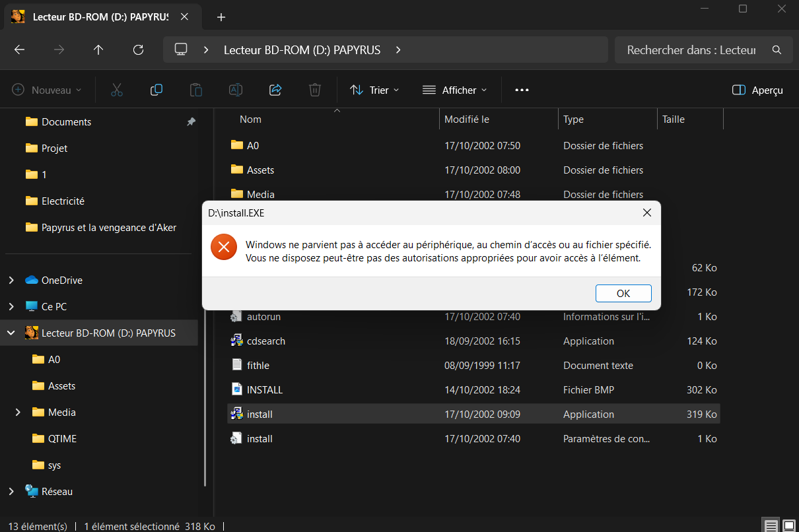Screen dimensions: 799x532
Task: Click the Delete trash icon
Action: [315, 90]
